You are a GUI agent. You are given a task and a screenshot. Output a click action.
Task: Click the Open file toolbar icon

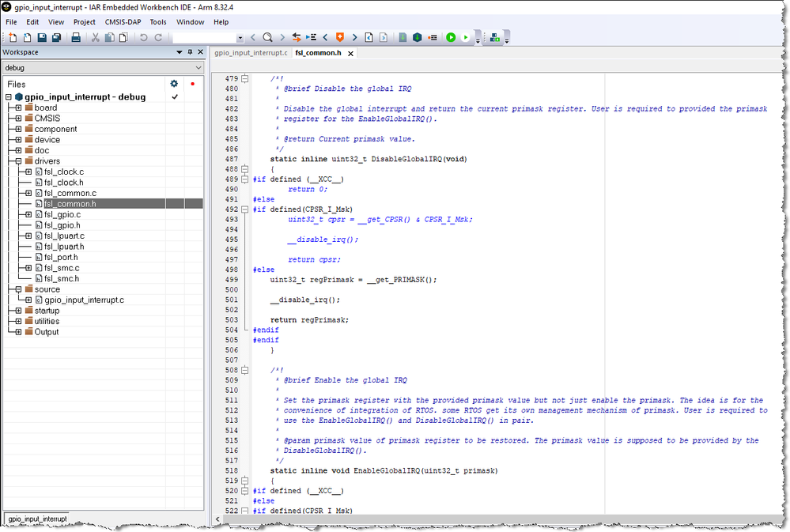pyautogui.click(x=27, y=37)
